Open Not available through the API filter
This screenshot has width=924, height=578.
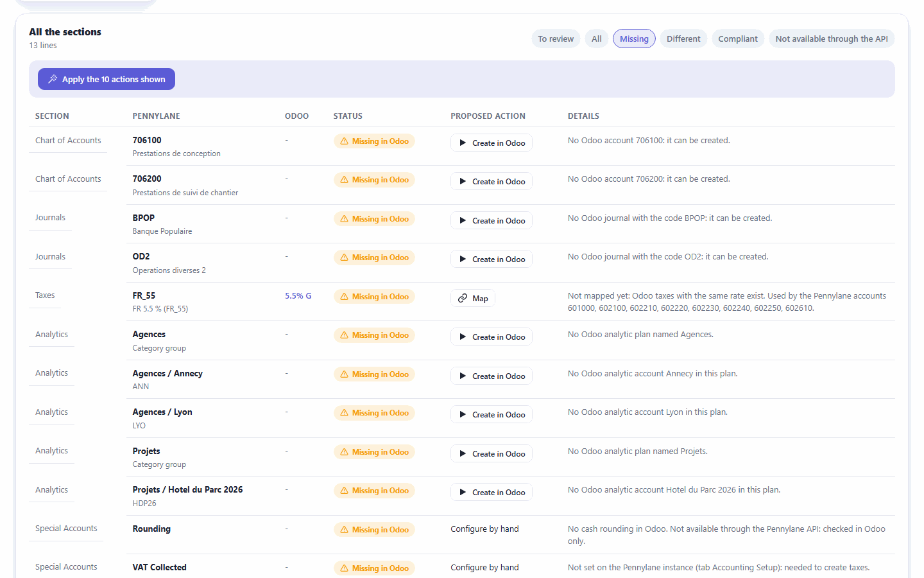pyautogui.click(x=832, y=39)
